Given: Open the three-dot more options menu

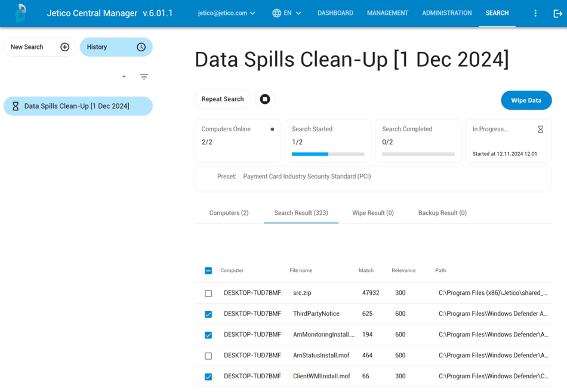Looking at the screenshot, I should point(535,13).
